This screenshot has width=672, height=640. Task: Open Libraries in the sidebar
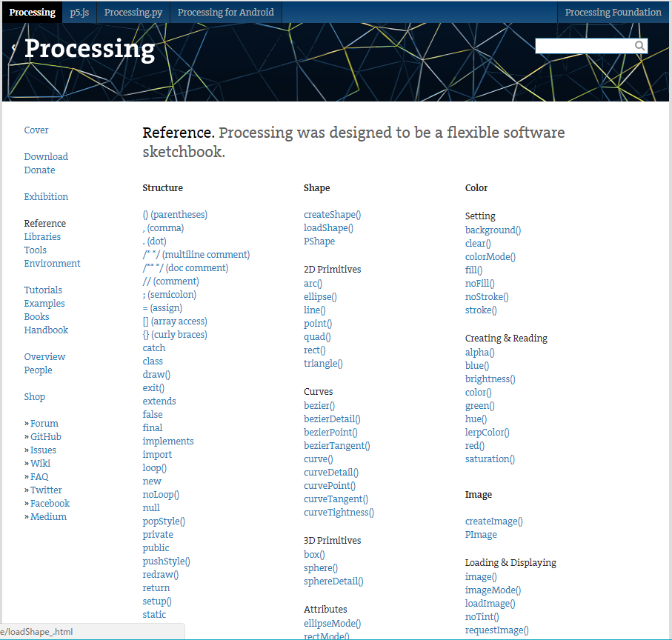(42, 236)
